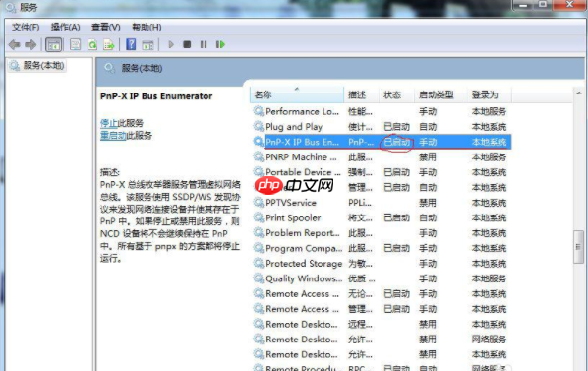The image size is (588, 371).
Task: Click the 重启动 link to restart the service
Action: coord(113,136)
